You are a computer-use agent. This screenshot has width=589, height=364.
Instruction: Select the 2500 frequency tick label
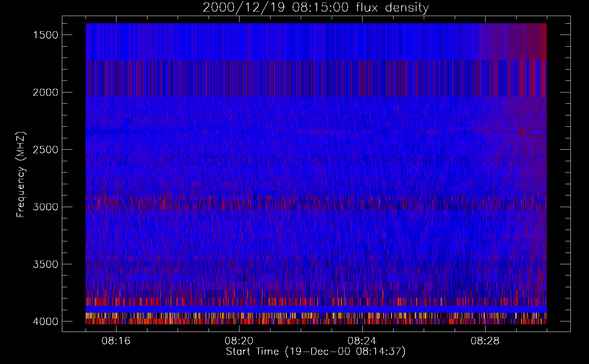[46, 150]
